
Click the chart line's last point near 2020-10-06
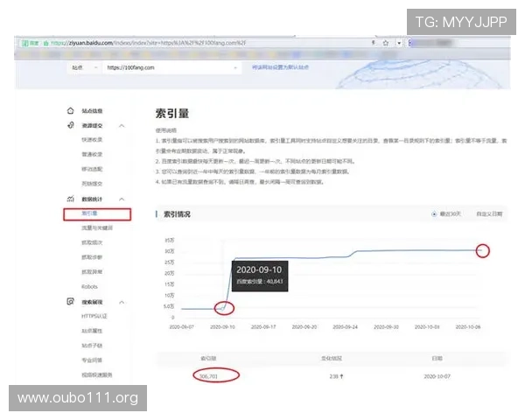click(x=480, y=250)
